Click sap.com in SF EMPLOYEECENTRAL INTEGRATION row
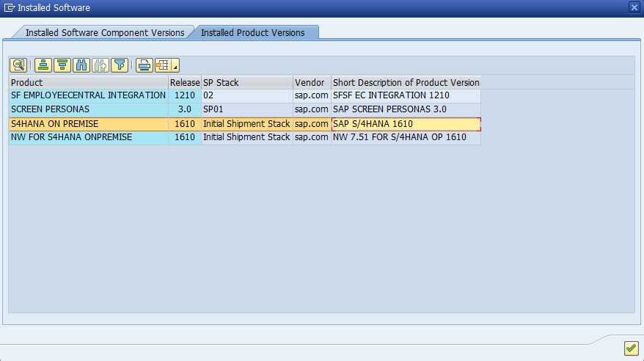This screenshot has height=361, width=644. click(312, 95)
